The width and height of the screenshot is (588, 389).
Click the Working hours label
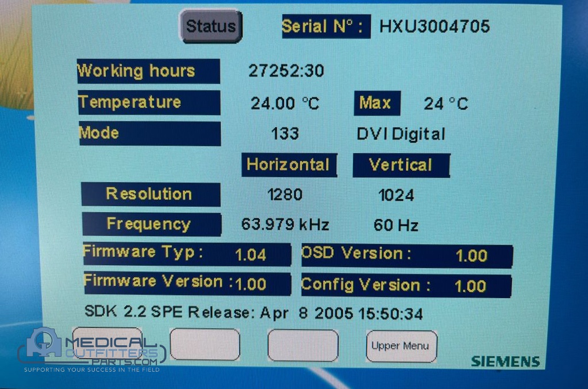click(148, 71)
